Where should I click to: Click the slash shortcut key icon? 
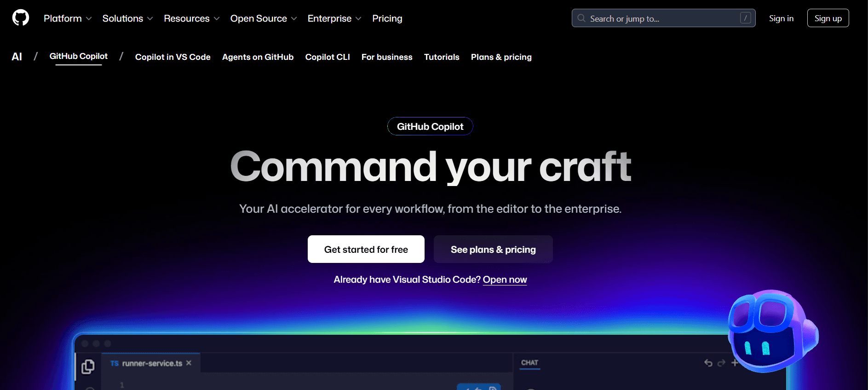pos(746,18)
